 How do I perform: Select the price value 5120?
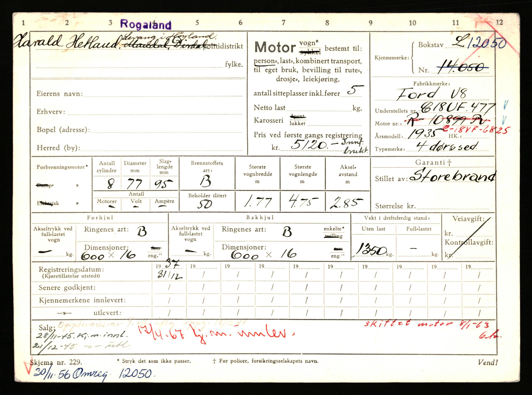309,145
